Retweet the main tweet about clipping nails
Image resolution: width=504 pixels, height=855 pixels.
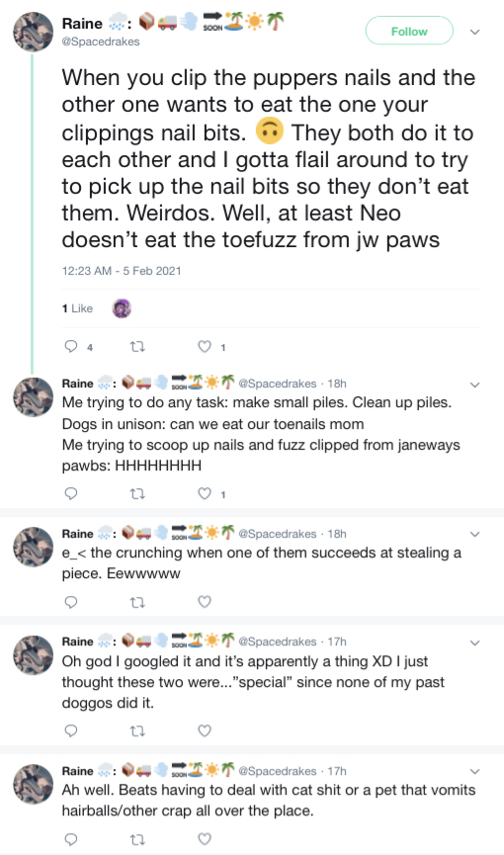[136, 346]
